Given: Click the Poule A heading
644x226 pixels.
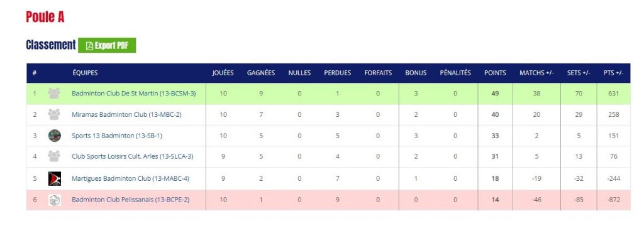Looking at the screenshot, I should point(45,17).
